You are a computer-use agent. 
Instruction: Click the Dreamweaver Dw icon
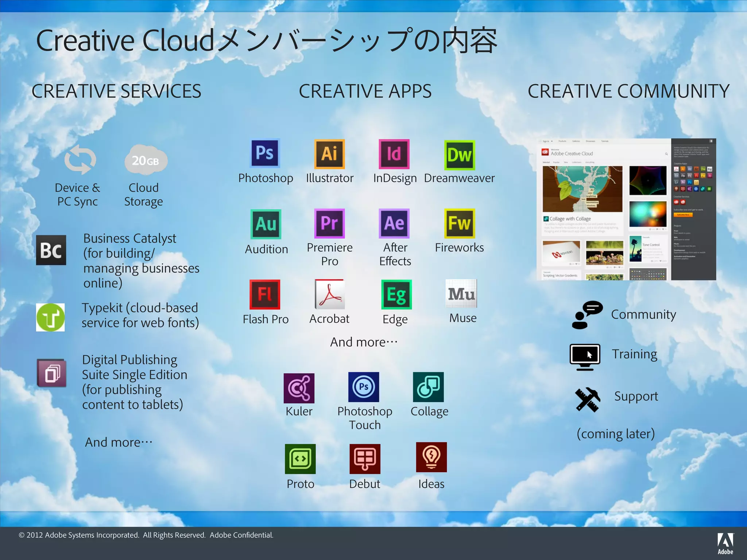[x=460, y=155]
